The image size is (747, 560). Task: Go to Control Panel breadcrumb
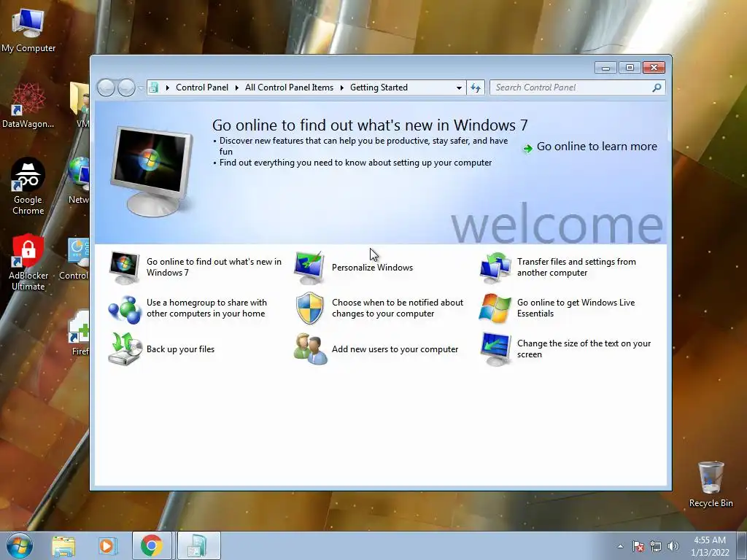[x=202, y=87]
